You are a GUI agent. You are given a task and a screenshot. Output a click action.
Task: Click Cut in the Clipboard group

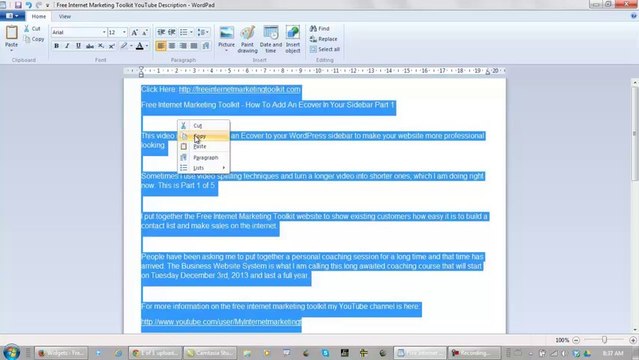[32, 29]
